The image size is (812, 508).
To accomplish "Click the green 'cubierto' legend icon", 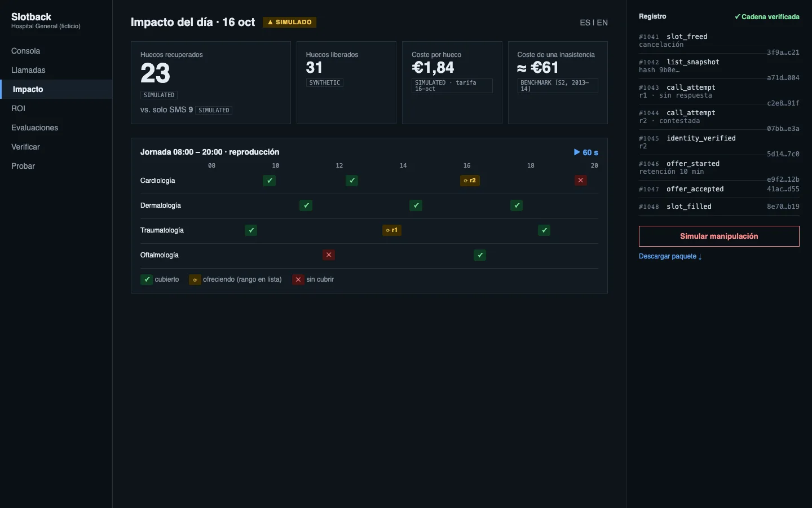I will 147,279.
